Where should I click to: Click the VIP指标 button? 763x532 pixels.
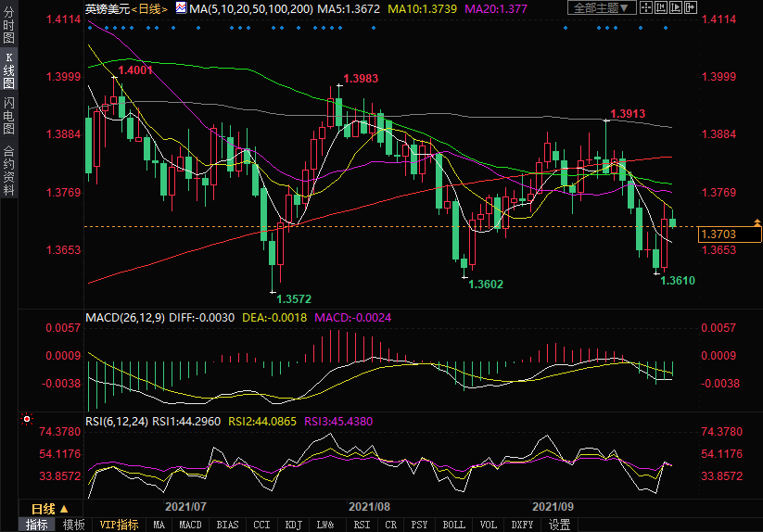[120, 525]
